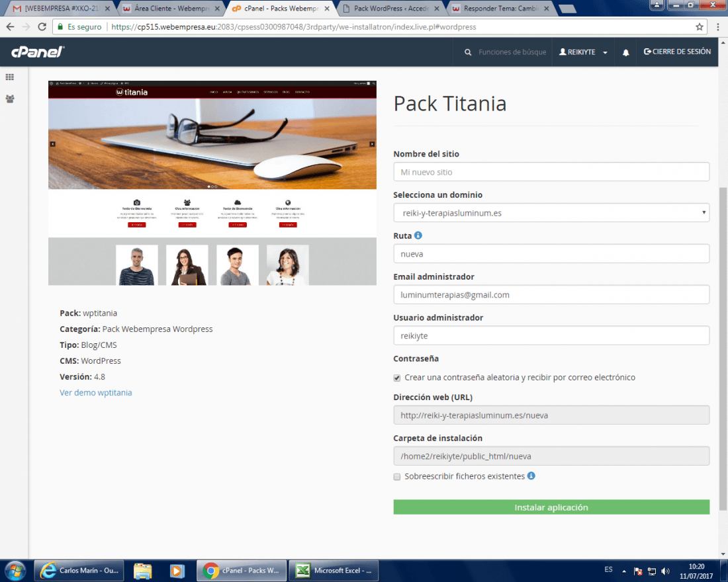Viewport: 728px width, 582px height.
Task: Open the notifications bell icon
Action: pyautogui.click(x=626, y=52)
